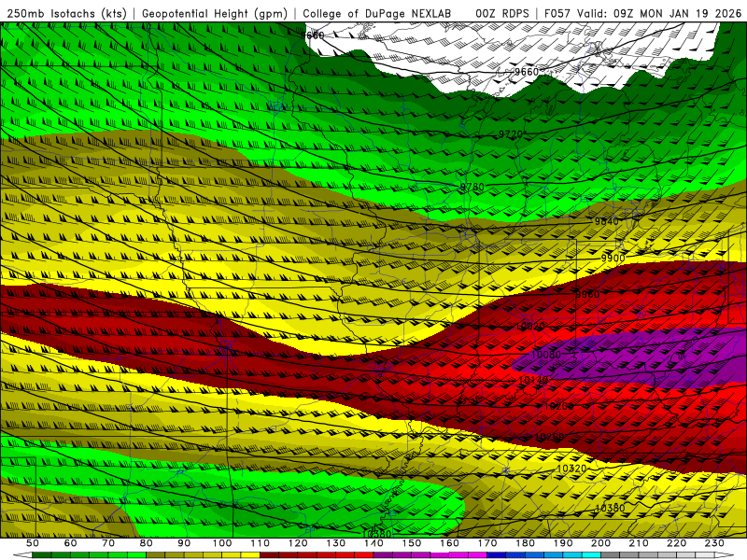The width and height of the screenshot is (747, 560).
Task: Click the 220 kts legend value
Action: [677, 543]
